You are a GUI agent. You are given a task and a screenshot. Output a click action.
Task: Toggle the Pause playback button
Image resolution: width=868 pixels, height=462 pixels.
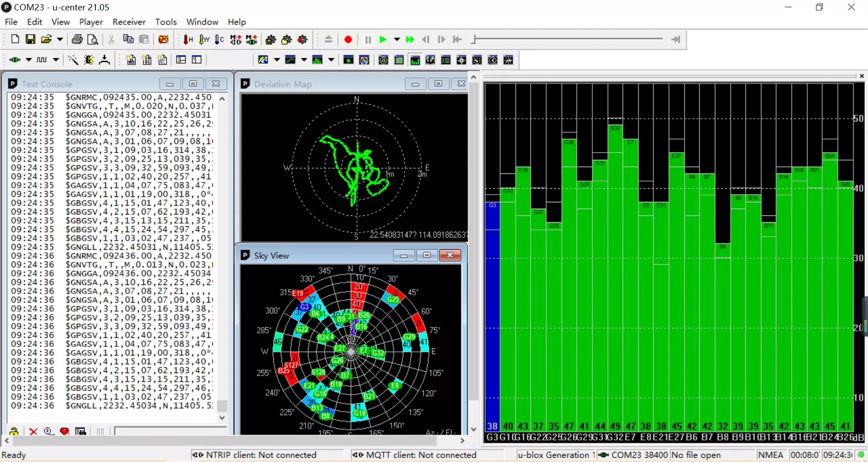(368, 40)
